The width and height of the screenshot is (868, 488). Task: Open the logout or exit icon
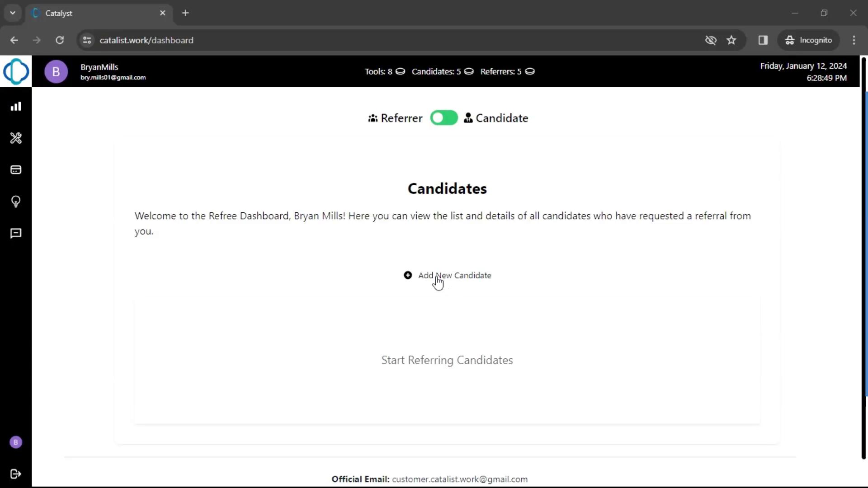click(x=16, y=474)
